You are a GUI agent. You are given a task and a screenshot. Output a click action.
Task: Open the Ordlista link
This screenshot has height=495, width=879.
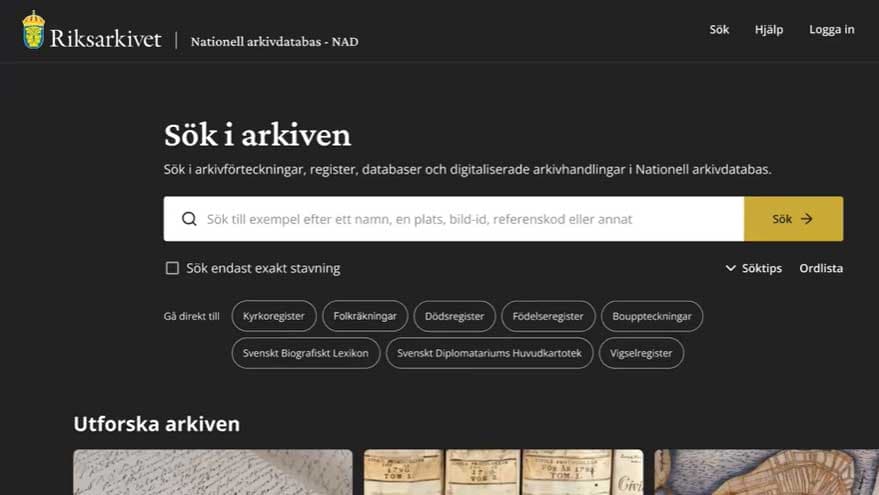(821, 268)
